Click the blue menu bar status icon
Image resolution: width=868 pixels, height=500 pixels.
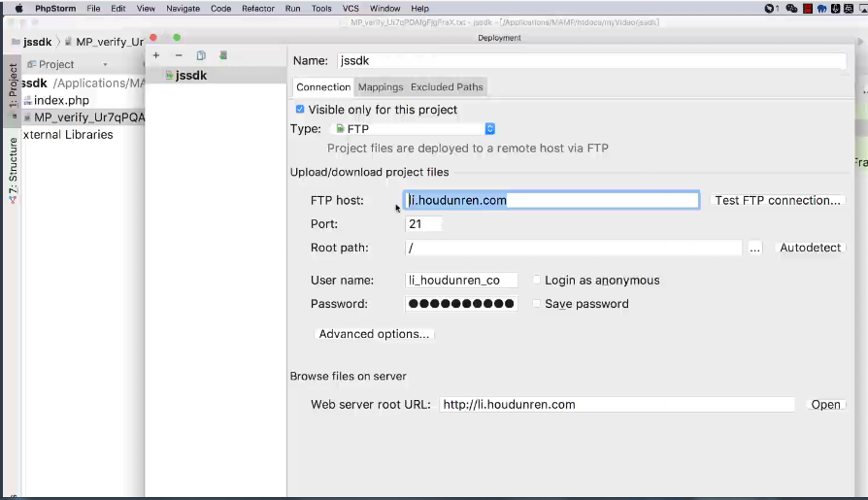821,9
